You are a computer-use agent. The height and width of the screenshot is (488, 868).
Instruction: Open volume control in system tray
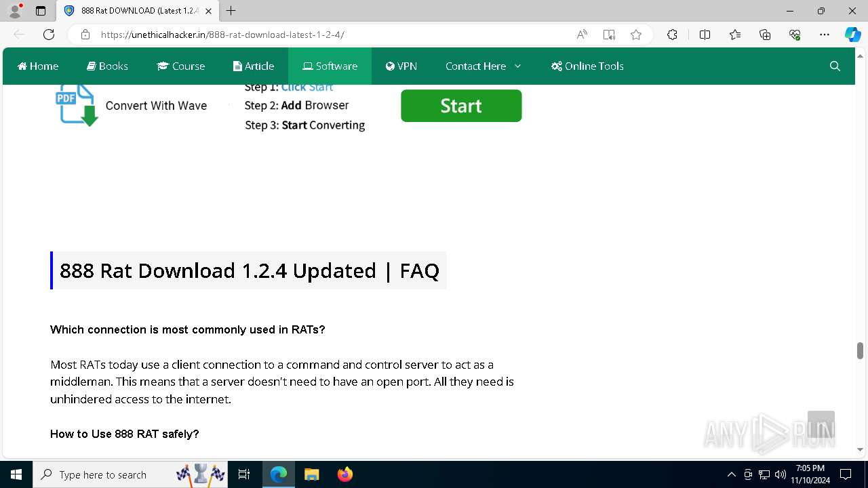[780, 474]
